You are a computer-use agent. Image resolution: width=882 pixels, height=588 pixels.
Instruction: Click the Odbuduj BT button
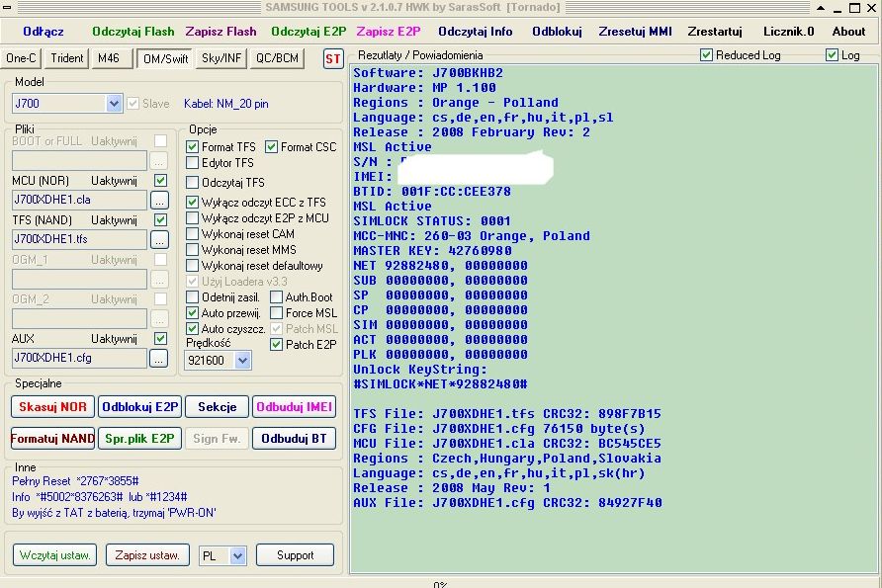(295, 439)
